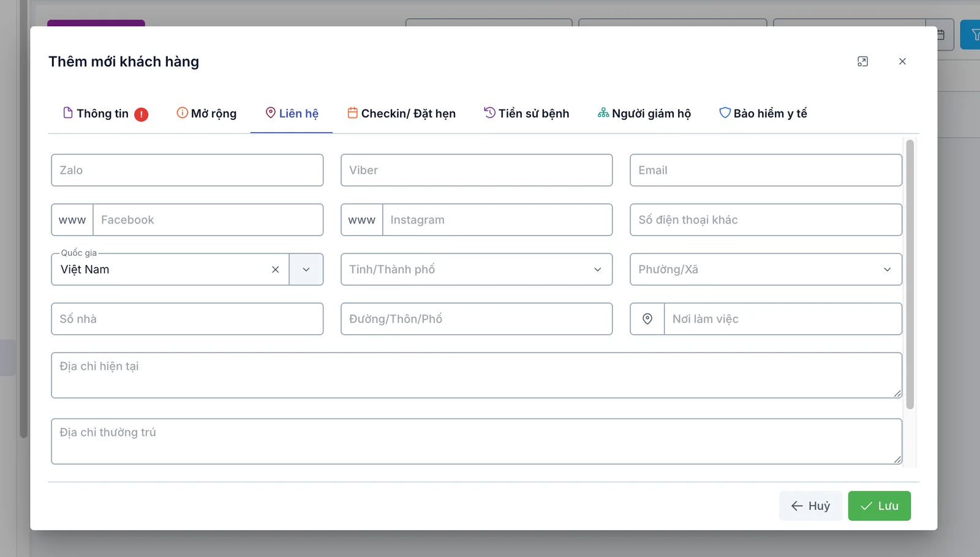Click the Việt Nam value in Quốc gia
Viewport: 980px width, 557px height.
pyautogui.click(x=85, y=269)
